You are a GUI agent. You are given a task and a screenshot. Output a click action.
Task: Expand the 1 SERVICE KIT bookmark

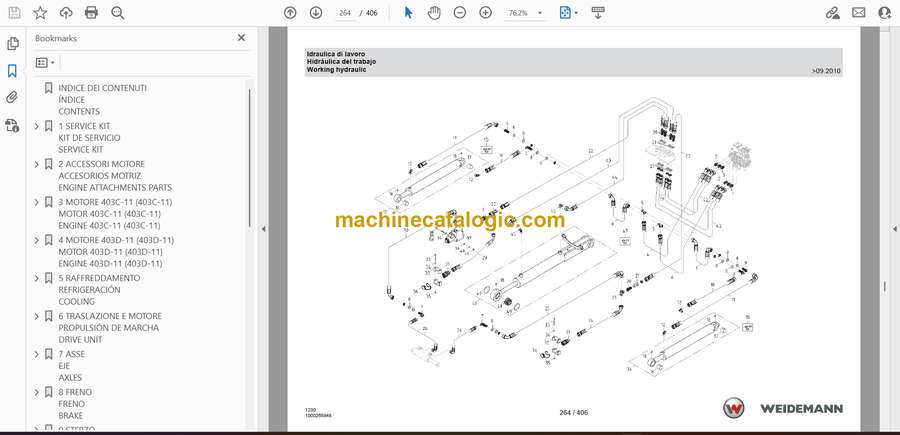37,126
